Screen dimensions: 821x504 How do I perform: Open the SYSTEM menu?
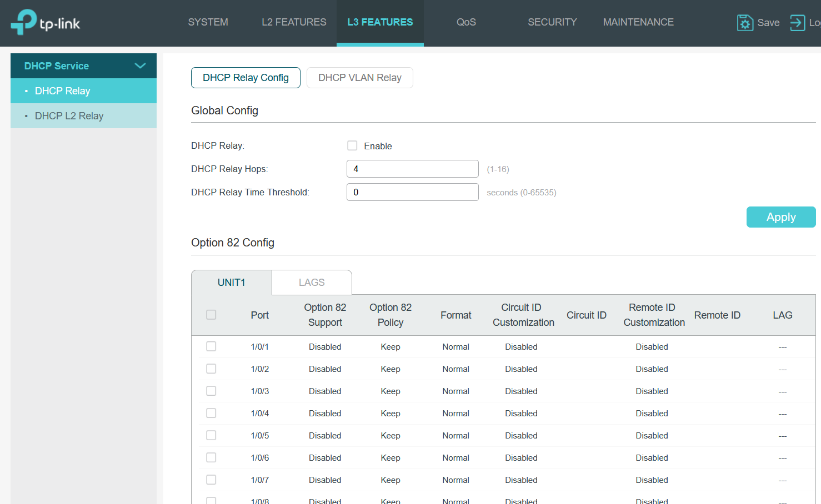[208, 22]
